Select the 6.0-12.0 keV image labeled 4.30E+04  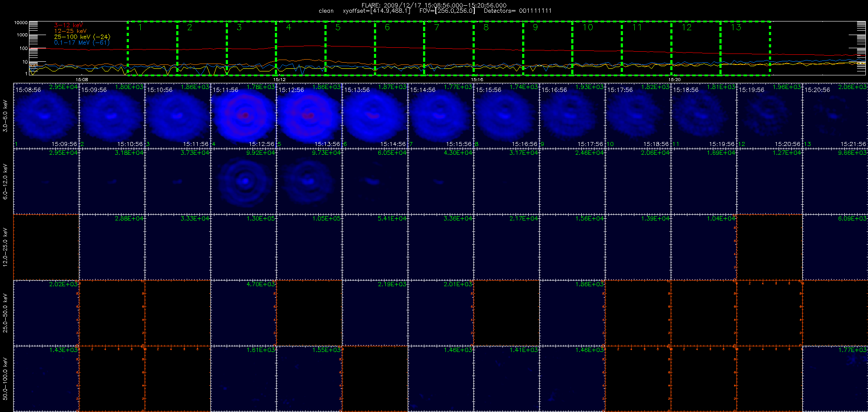coord(441,181)
